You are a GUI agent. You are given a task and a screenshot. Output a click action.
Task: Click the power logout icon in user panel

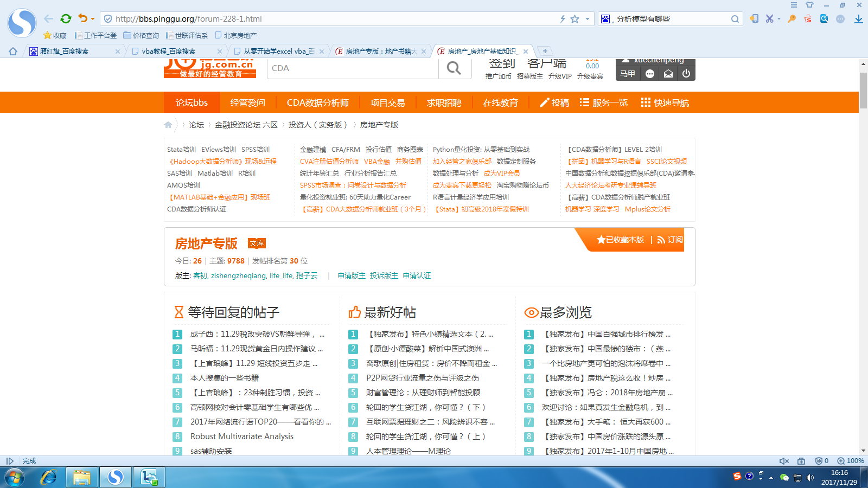[686, 74]
